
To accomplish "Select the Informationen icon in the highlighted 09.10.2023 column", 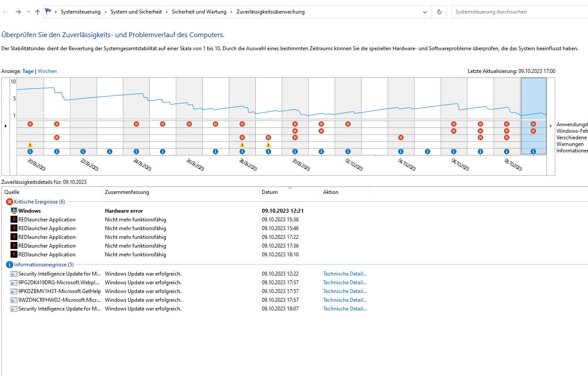I will (x=533, y=152).
